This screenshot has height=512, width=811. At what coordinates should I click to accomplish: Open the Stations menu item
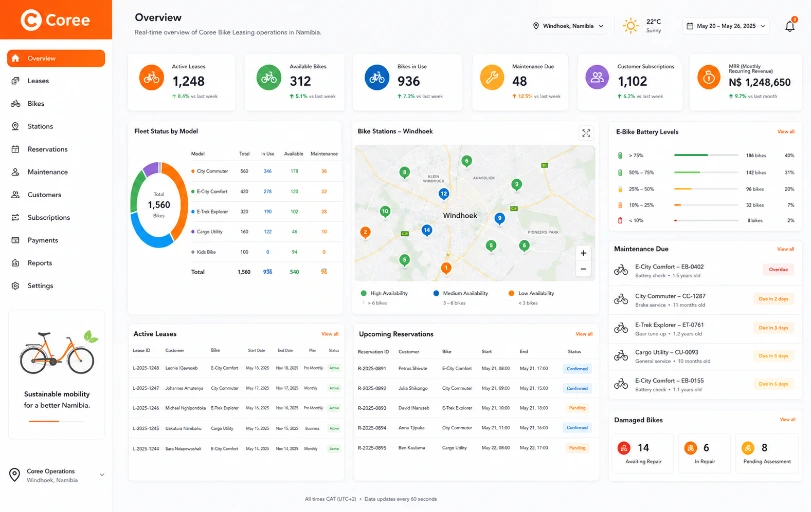(x=56, y=126)
